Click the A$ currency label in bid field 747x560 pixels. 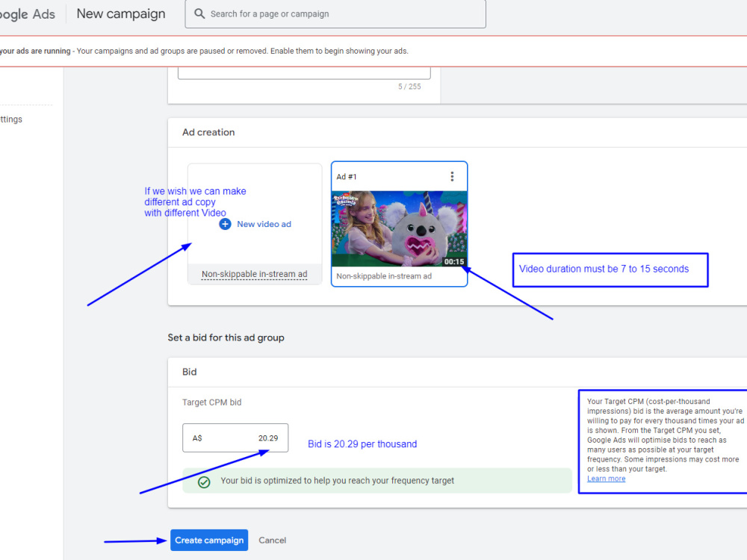click(x=197, y=438)
